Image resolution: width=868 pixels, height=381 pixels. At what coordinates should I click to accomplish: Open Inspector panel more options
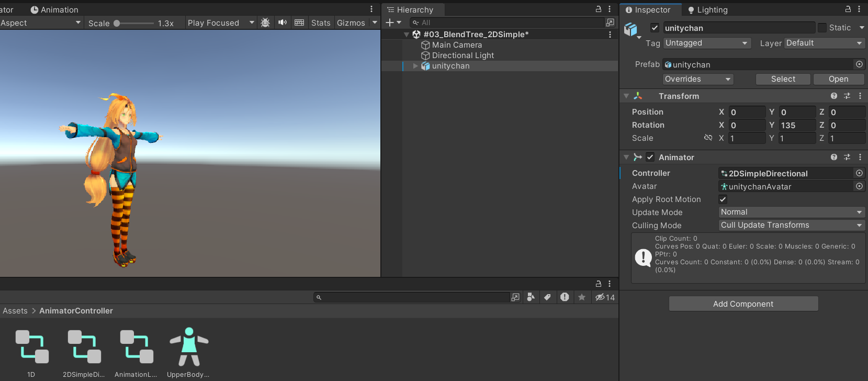pyautogui.click(x=860, y=9)
